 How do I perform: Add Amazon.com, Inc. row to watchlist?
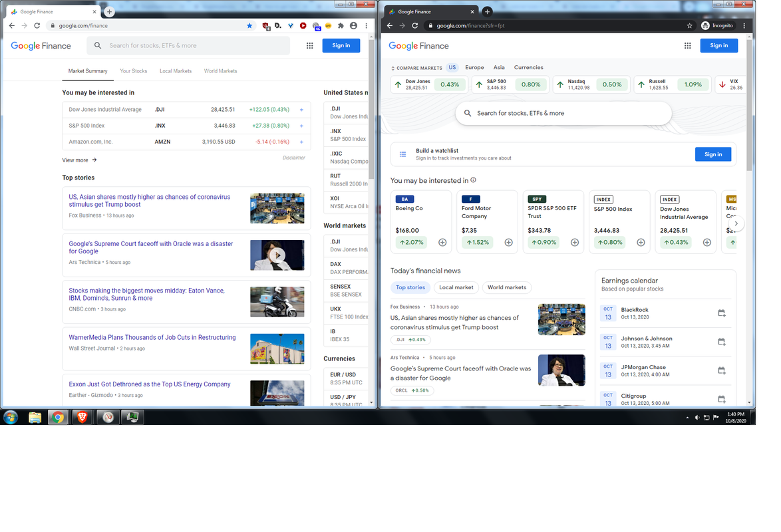(301, 142)
